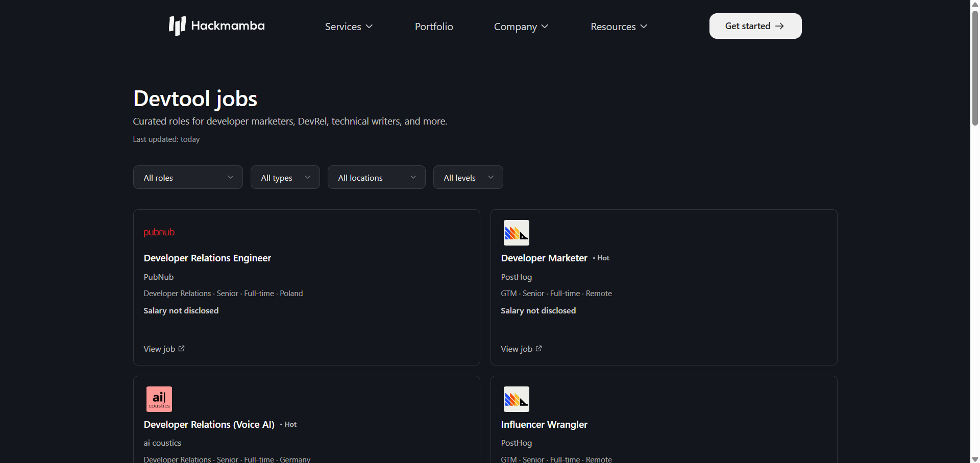The width and height of the screenshot is (980, 463).
Task: Click the Hackmamba logo icon
Action: 177,26
